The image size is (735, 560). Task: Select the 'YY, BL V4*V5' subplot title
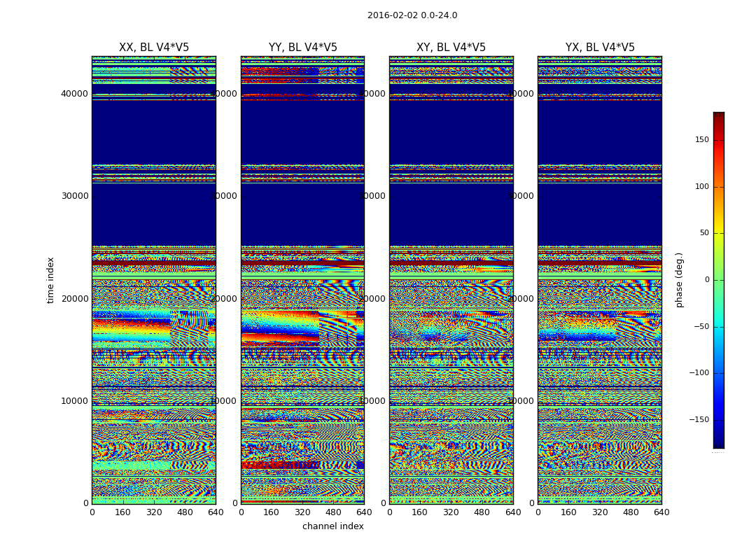tap(303, 48)
